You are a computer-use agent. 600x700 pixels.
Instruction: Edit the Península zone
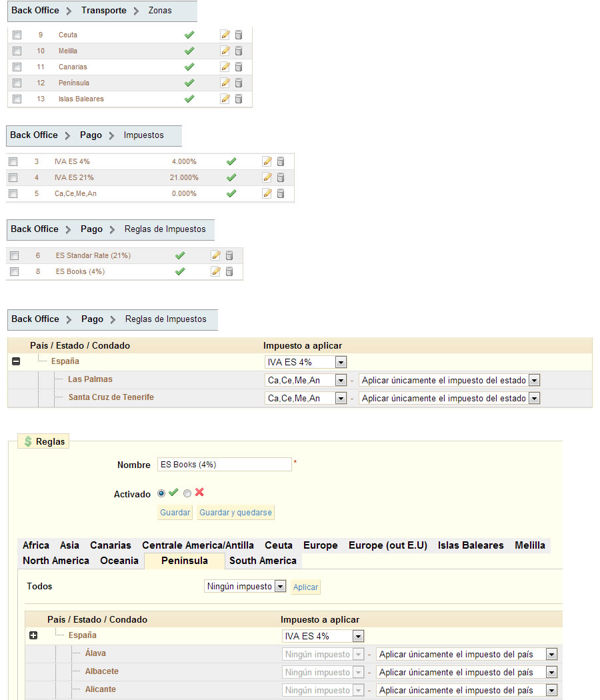[x=225, y=83]
